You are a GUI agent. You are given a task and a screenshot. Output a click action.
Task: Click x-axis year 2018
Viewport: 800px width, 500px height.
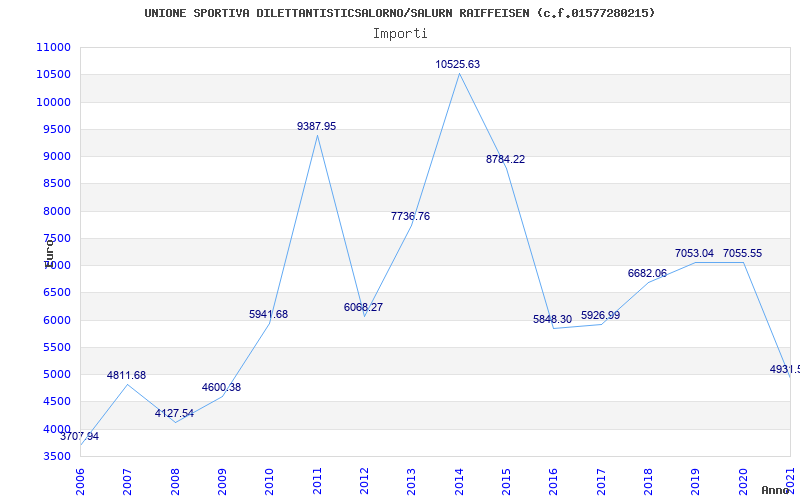(648, 482)
